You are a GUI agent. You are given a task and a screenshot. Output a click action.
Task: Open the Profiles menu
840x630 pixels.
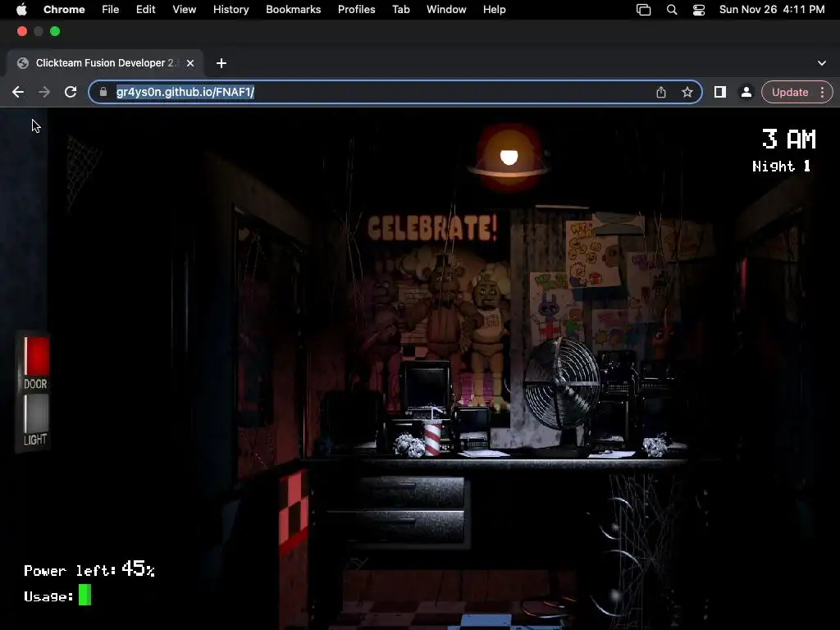[357, 10]
